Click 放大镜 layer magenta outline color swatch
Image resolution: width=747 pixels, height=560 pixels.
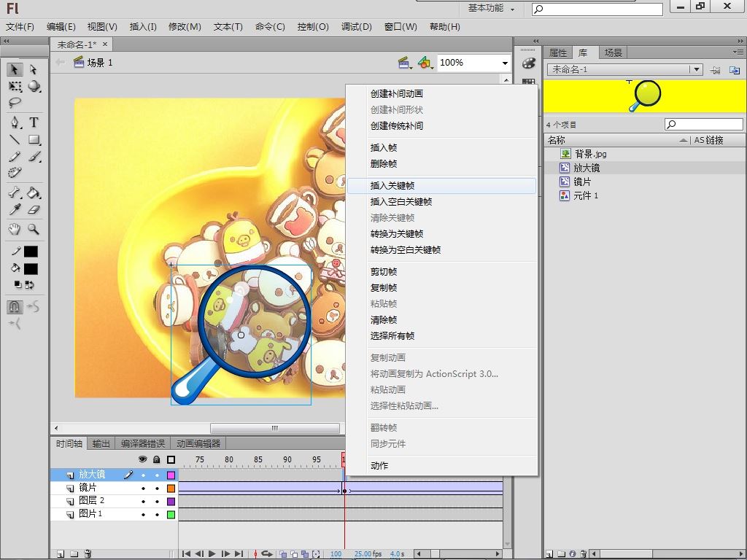coord(171,475)
